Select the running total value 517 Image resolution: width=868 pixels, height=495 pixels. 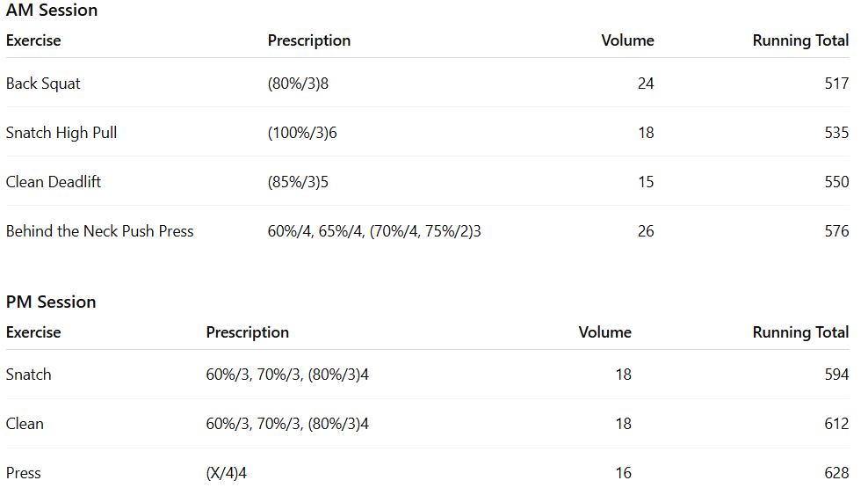point(836,84)
